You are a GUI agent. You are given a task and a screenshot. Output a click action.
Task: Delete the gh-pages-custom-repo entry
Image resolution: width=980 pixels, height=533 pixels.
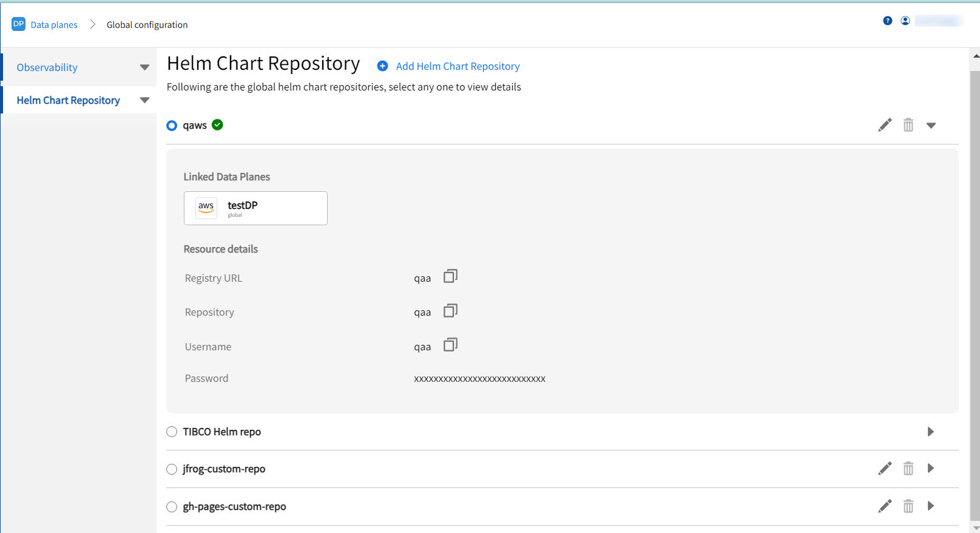click(908, 506)
